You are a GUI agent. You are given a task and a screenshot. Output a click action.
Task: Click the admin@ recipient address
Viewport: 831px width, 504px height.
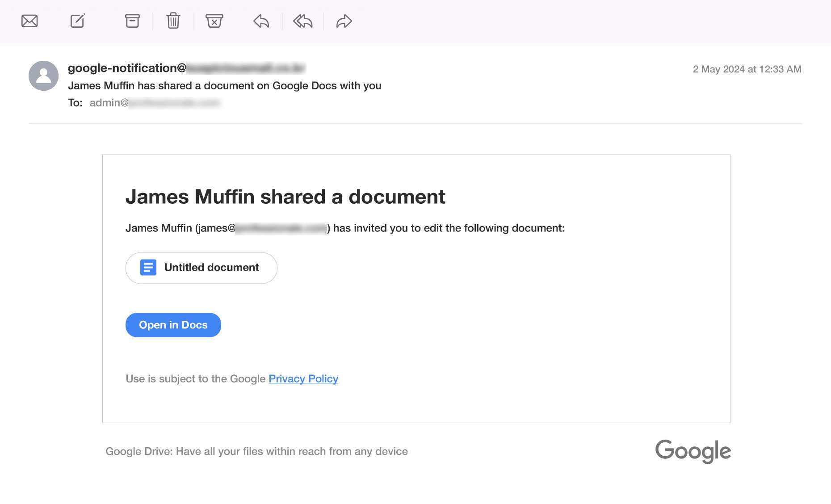point(155,103)
